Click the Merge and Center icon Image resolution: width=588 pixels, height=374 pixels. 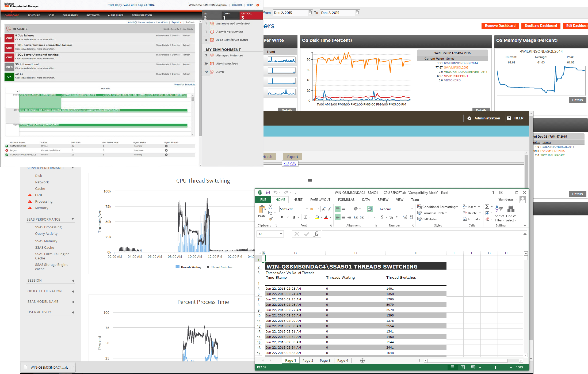[x=370, y=217]
